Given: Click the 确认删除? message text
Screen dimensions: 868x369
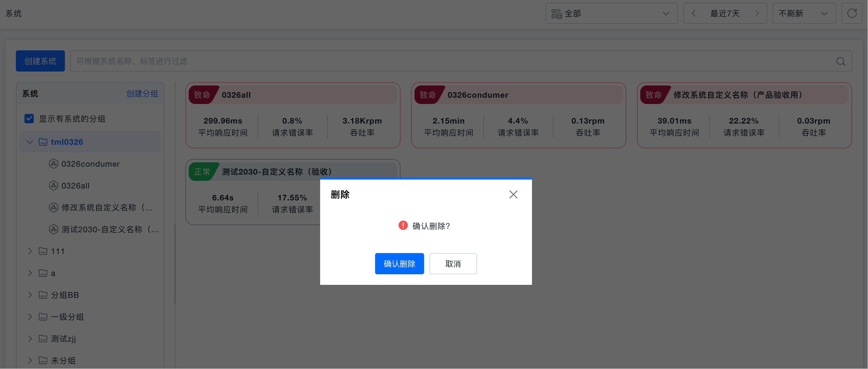Looking at the screenshot, I should click(431, 226).
